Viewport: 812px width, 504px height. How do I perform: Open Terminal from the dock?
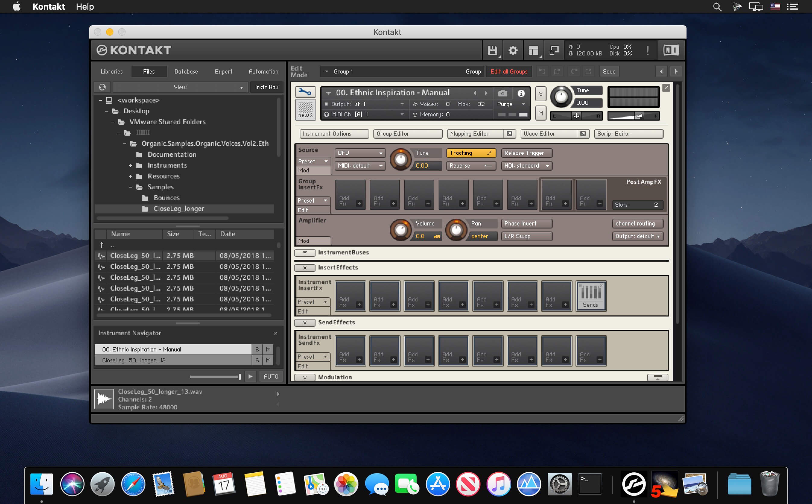590,484
